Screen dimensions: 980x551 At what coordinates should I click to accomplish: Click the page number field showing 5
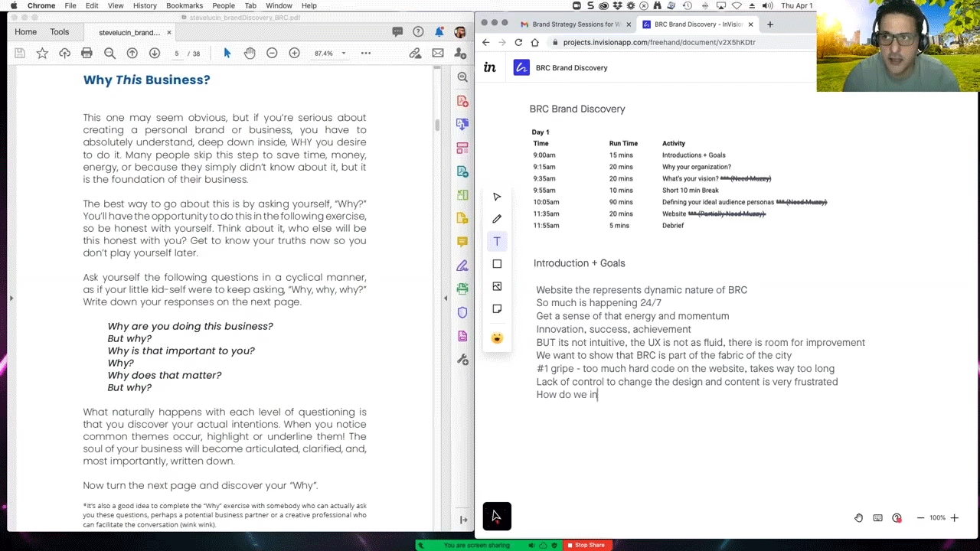176,54
